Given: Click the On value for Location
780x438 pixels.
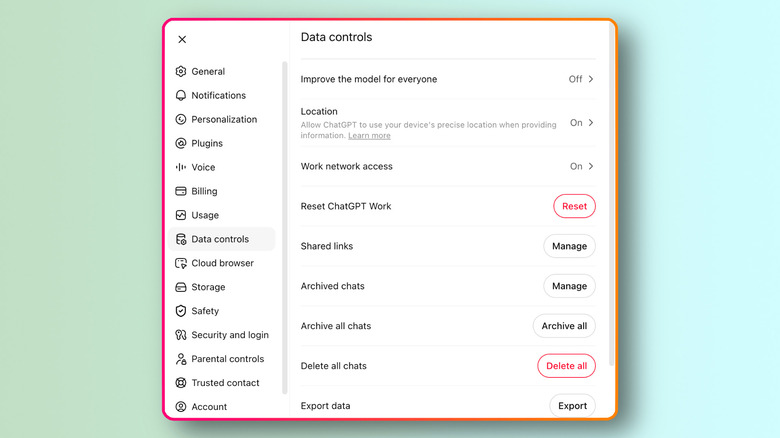Looking at the screenshot, I should (x=576, y=122).
